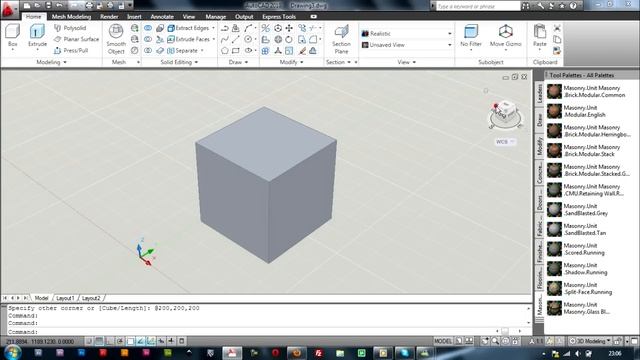Choose the Planar Surface tool
The width and height of the screenshot is (640, 360).
(x=76, y=39)
